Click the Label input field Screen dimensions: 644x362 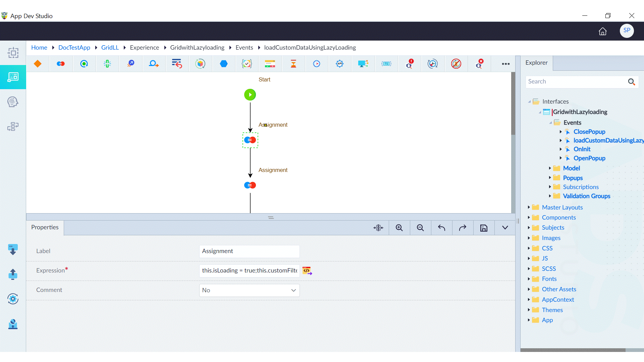pos(249,251)
